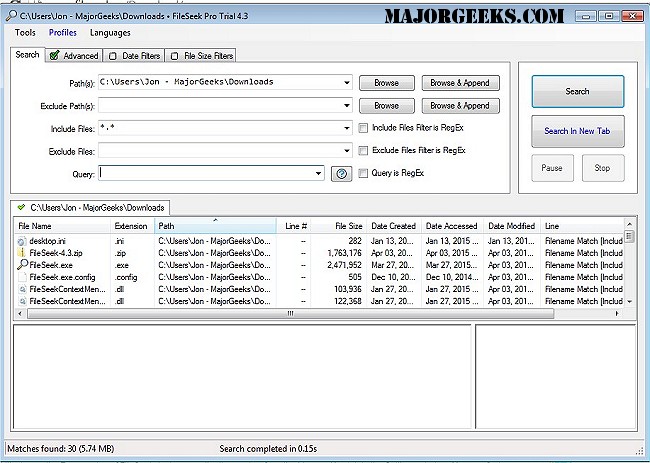This screenshot has height=463, width=650.
Task: Sort results by File Size column
Action: pyautogui.click(x=339, y=226)
